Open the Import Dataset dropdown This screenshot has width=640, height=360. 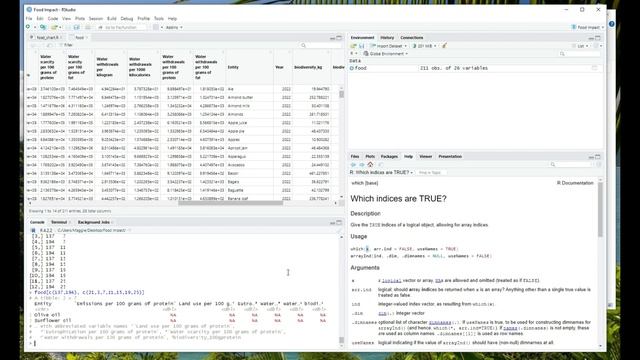[x=389, y=46]
